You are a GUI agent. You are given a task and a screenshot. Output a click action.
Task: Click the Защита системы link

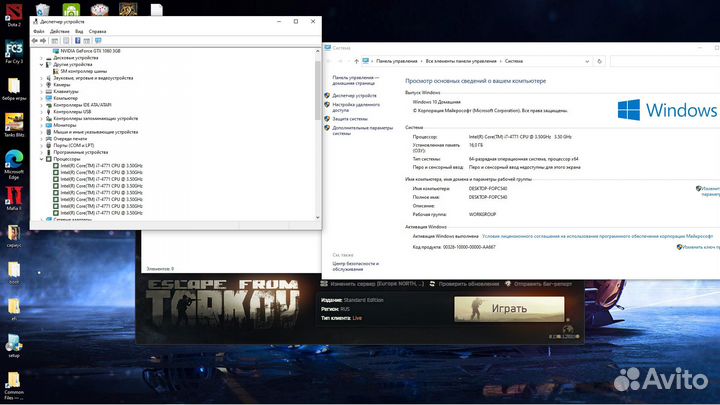tap(349, 118)
